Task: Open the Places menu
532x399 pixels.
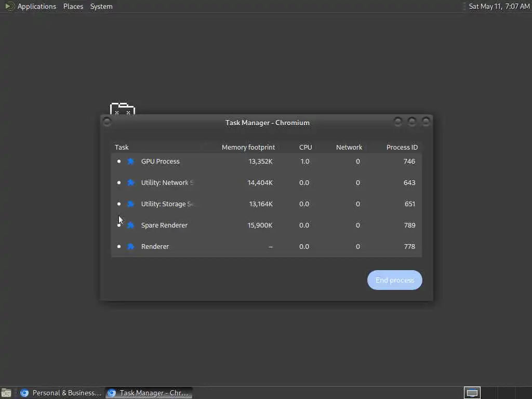Action: (x=73, y=6)
